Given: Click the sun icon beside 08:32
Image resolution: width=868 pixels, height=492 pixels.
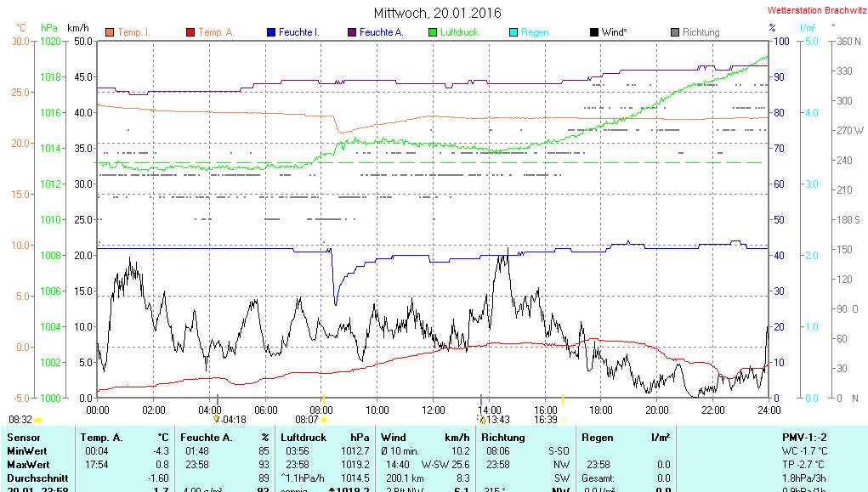Looking at the screenshot, I should tap(38, 420).
